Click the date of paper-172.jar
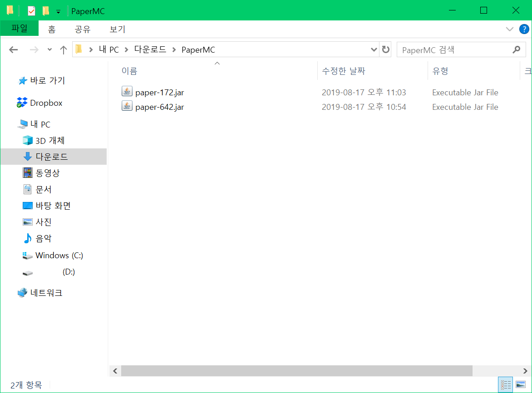 click(364, 92)
